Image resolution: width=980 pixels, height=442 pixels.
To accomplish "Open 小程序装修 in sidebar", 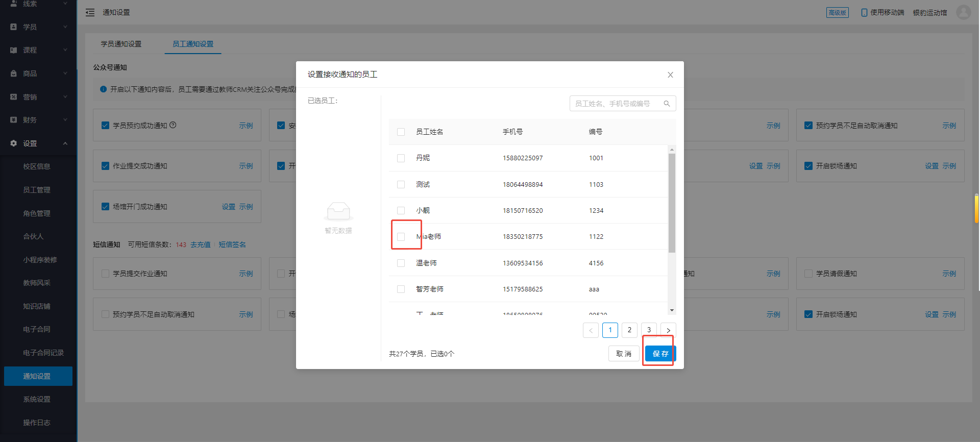I will coord(40,260).
